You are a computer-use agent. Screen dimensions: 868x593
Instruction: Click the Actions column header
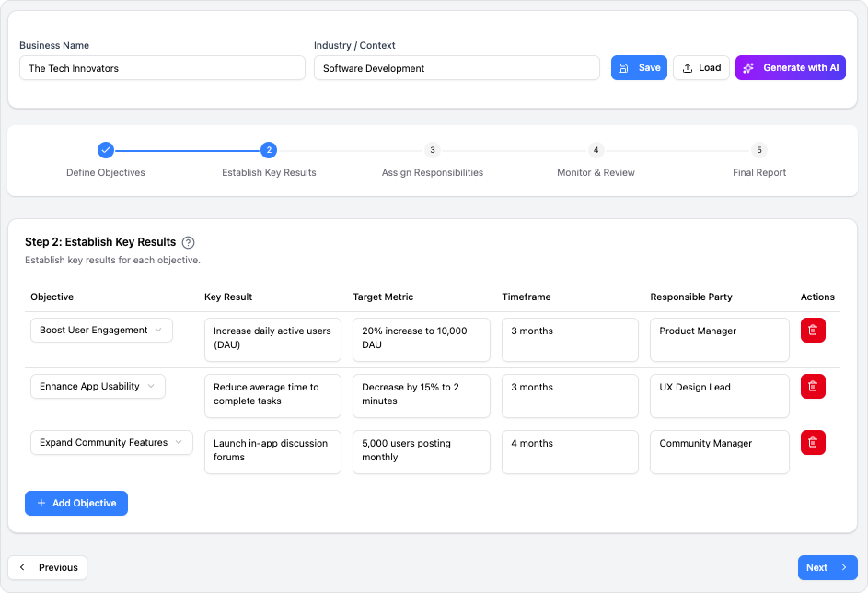pyautogui.click(x=817, y=296)
